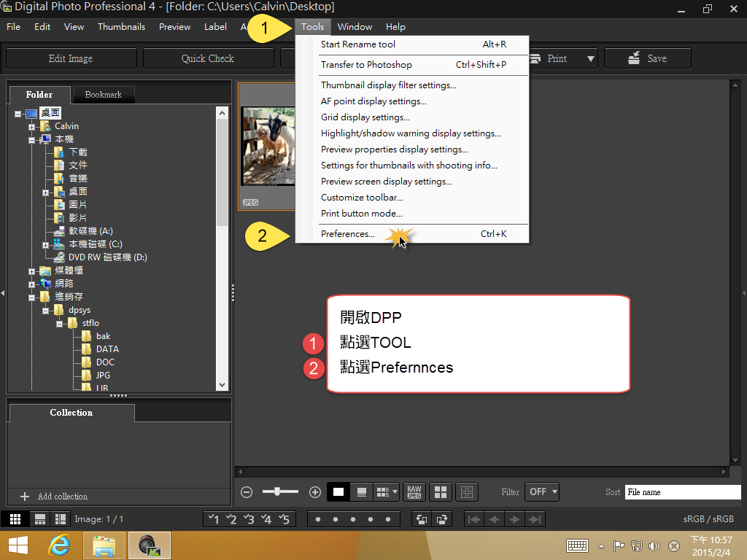Open Digital Photo Professional from the taskbar
The height and width of the screenshot is (560, 747).
coord(149,545)
